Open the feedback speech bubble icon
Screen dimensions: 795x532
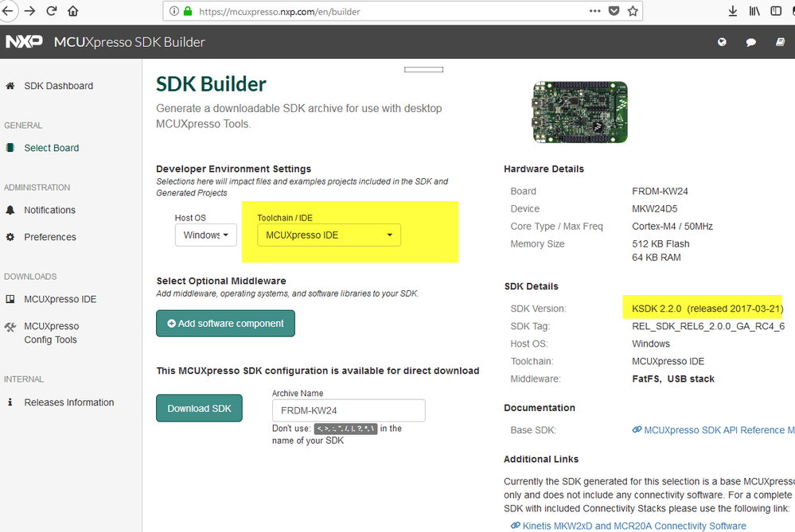pyautogui.click(x=751, y=42)
